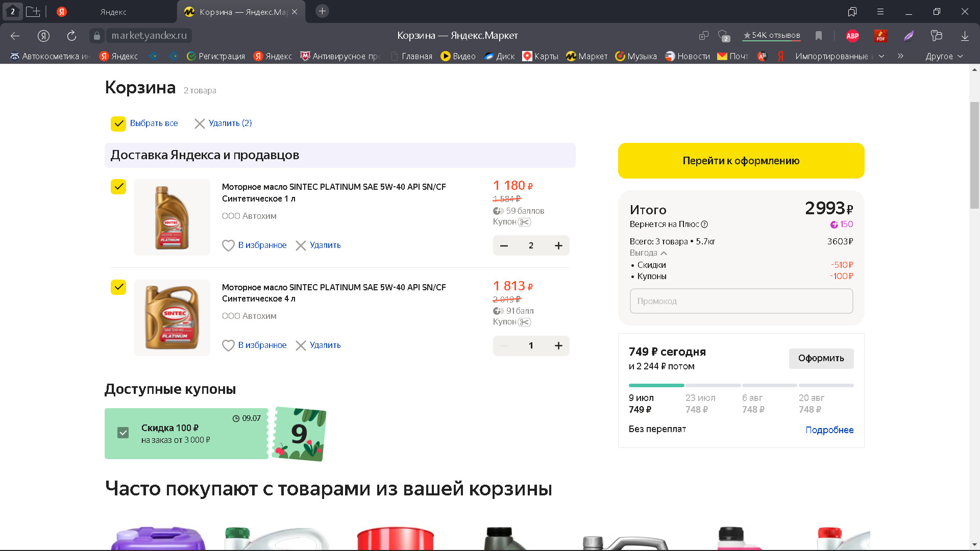Open the Маркет bookmark
The image size is (980, 551).
(586, 56)
